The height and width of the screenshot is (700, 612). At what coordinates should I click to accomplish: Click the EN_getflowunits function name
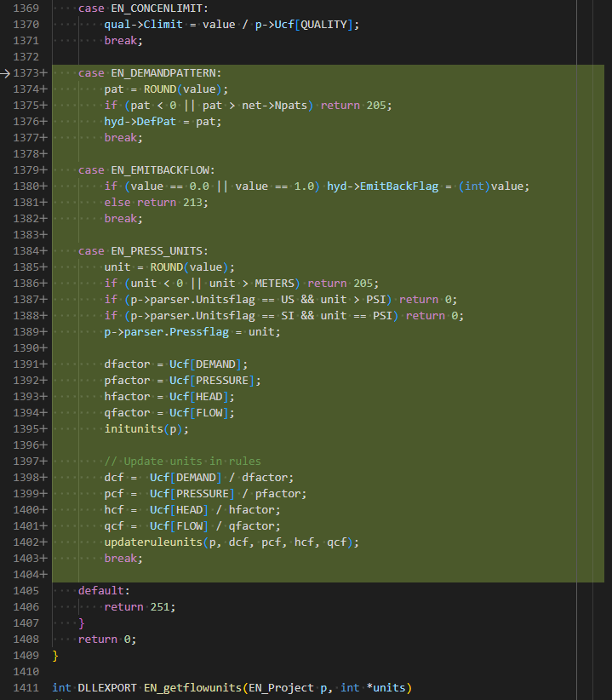192,687
